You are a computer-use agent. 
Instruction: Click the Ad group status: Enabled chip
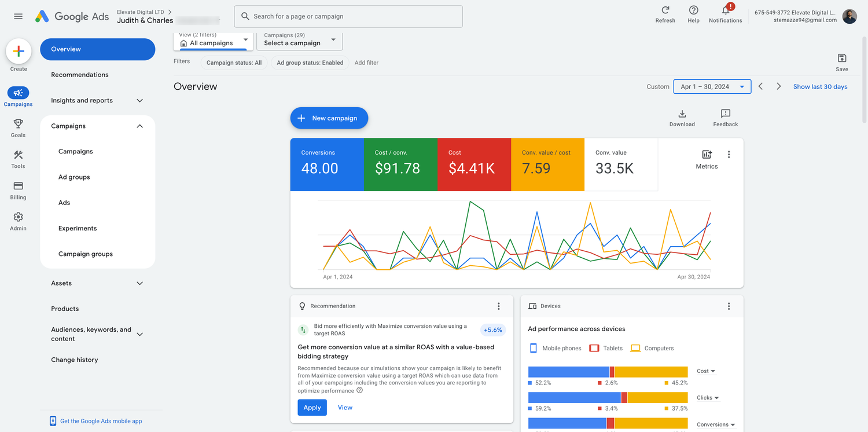click(x=310, y=63)
